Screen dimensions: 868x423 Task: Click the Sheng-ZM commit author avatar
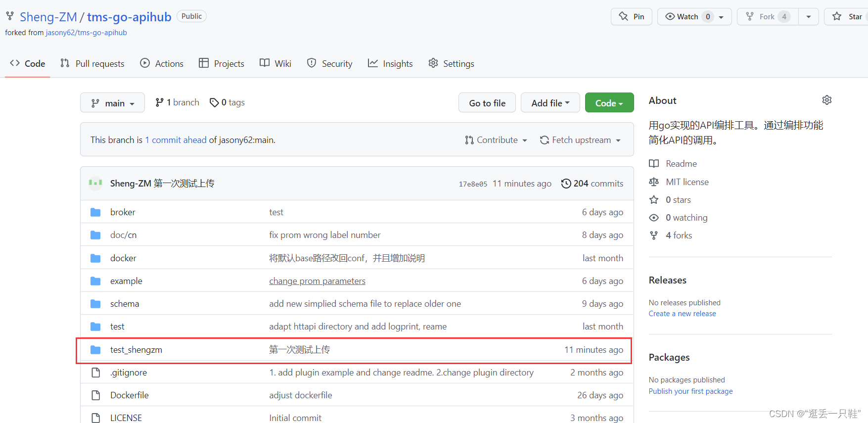tap(95, 183)
